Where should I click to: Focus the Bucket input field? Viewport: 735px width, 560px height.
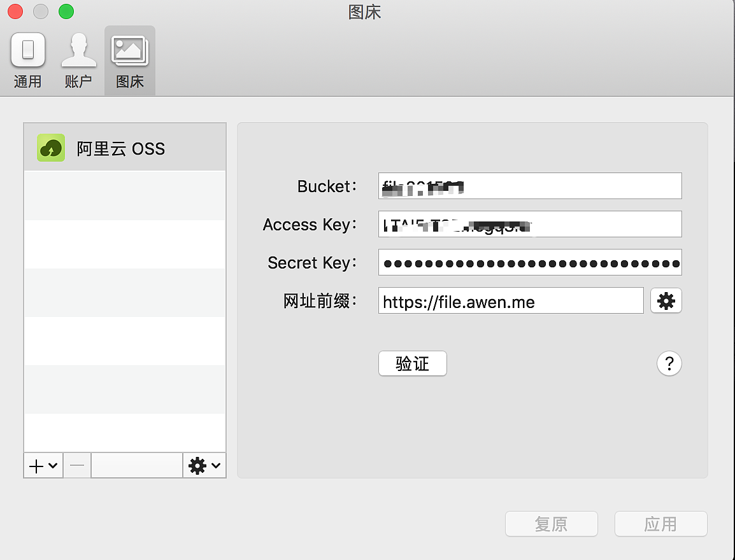[529, 186]
